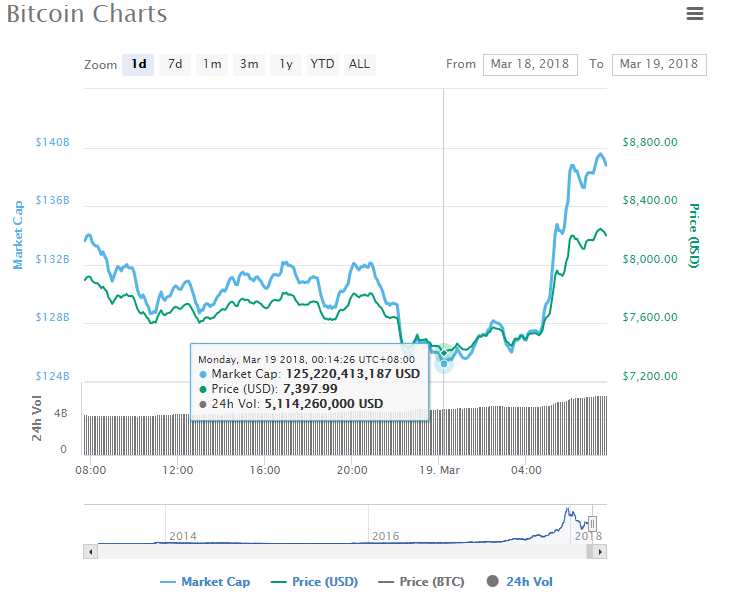738x597 pixels.
Task: Click the 12:00 time axis label
Action: (x=178, y=470)
